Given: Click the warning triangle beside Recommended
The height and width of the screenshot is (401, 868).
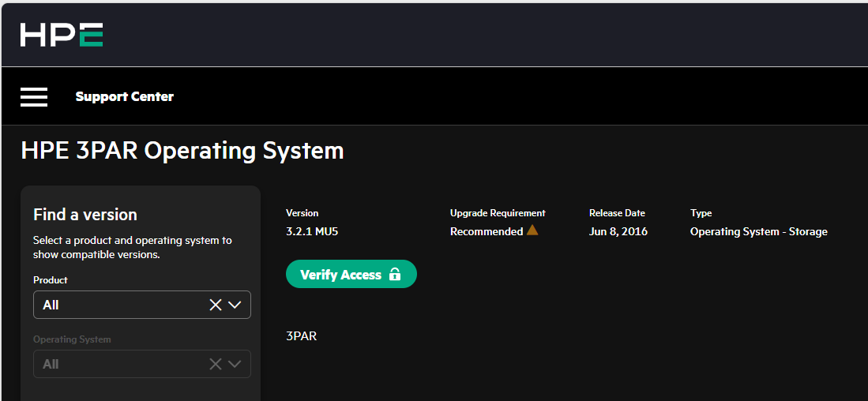Looking at the screenshot, I should 532,230.
